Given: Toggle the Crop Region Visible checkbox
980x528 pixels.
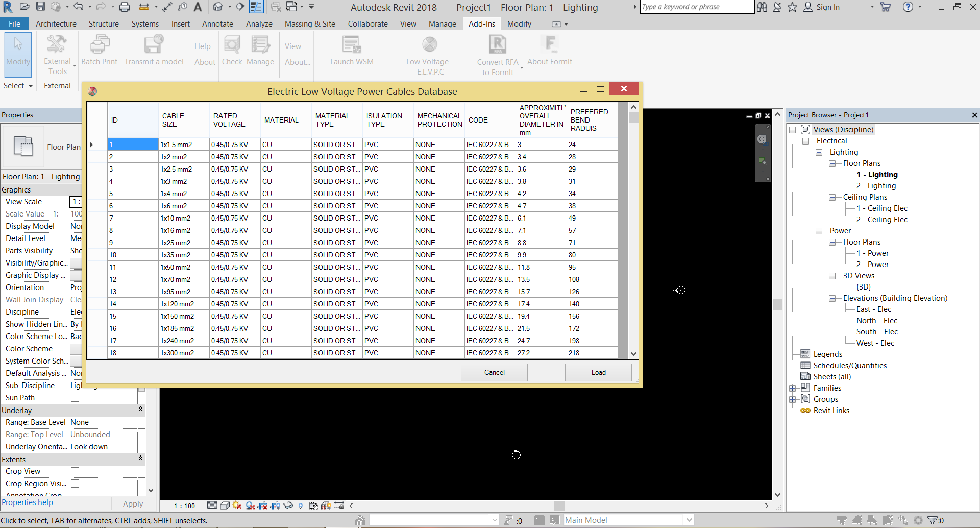Looking at the screenshot, I should (x=75, y=484).
